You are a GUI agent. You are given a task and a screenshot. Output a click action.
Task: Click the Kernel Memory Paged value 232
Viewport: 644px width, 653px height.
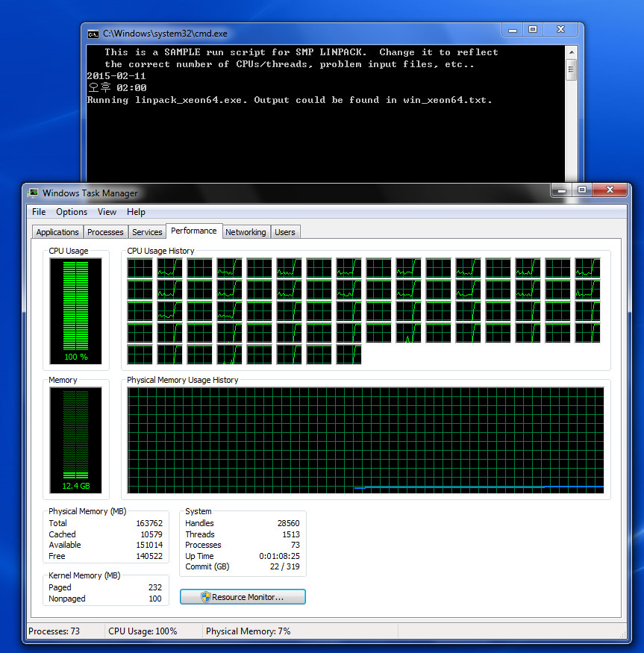(x=155, y=587)
